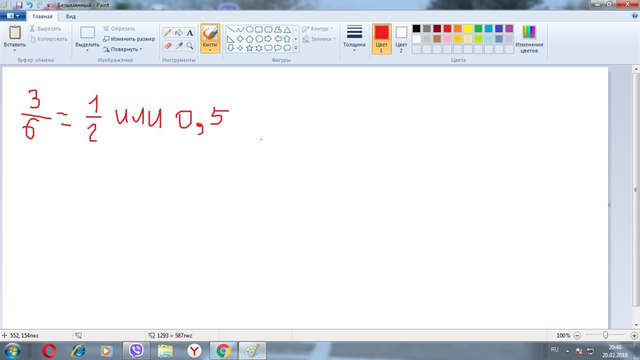Expand the Select (Выделить) dropdown arrow

pyautogui.click(x=87, y=50)
